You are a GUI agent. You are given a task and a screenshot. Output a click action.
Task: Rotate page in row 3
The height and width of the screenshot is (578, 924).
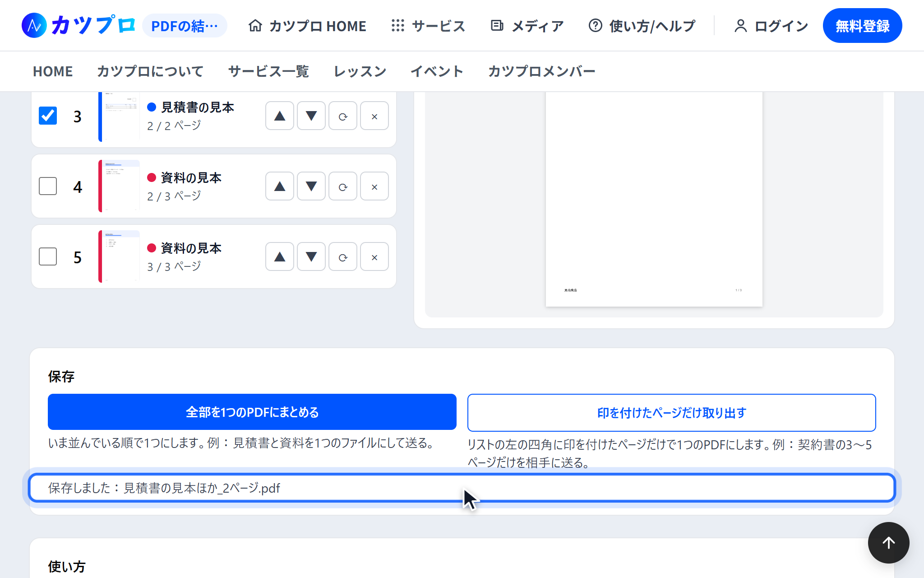click(343, 116)
